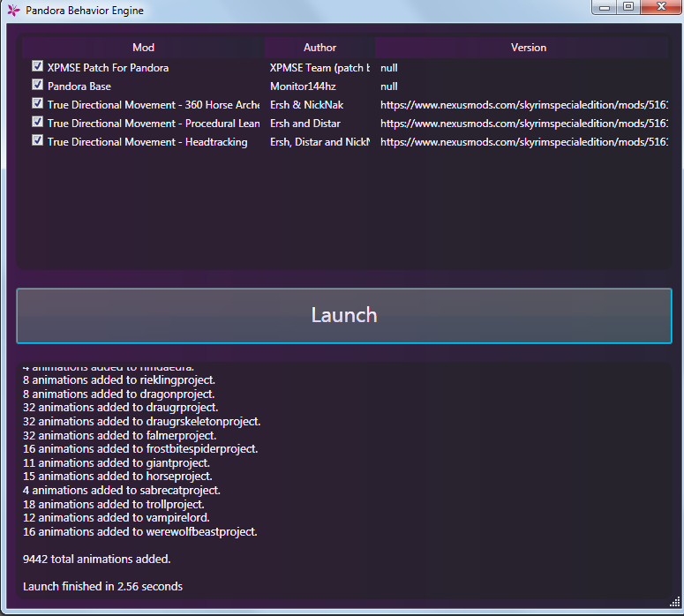Image resolution: width=684 pixels, height=616 pixels.
Task: Click the vampirelord log line
Action: 117,518
